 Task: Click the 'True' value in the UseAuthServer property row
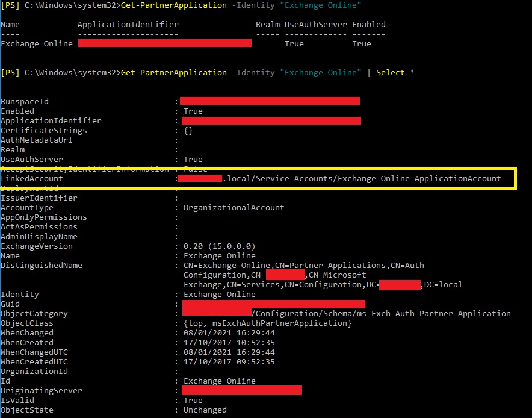[193, 159]
